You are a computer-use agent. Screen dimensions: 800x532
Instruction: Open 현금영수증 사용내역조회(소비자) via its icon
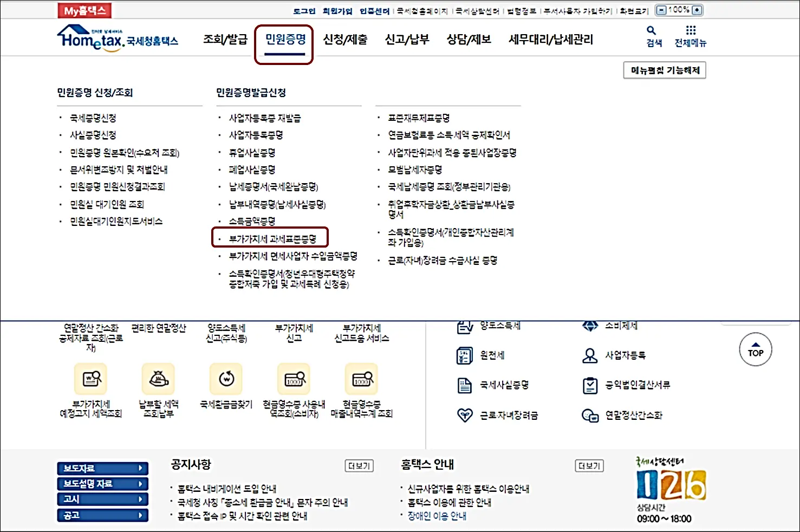pos(294,379)
